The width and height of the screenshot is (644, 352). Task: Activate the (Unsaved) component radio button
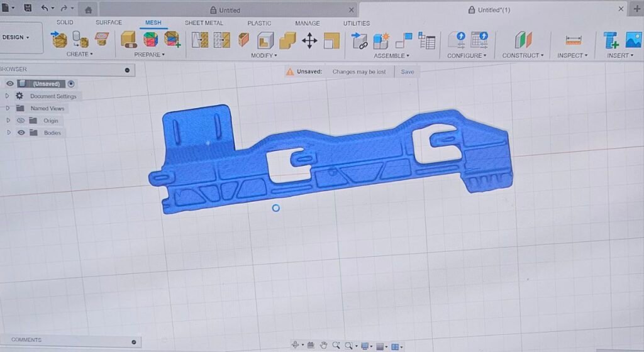(x=71, y=84)
